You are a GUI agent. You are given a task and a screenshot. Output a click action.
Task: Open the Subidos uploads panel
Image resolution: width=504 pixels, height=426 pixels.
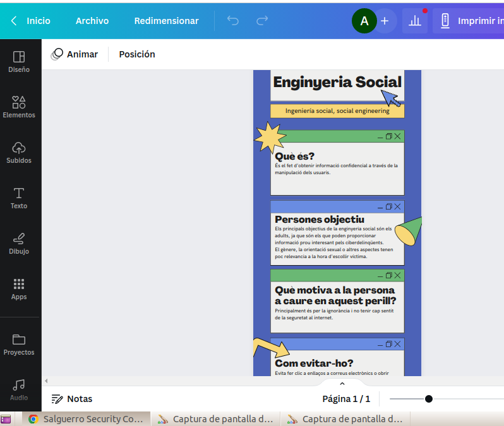(19, 153)
